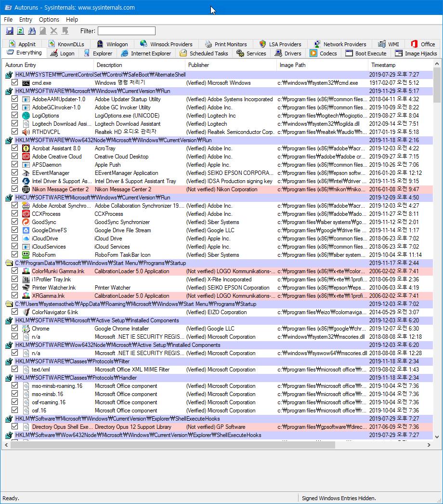Disable Logitech Download Assistant checkbox

15,124
